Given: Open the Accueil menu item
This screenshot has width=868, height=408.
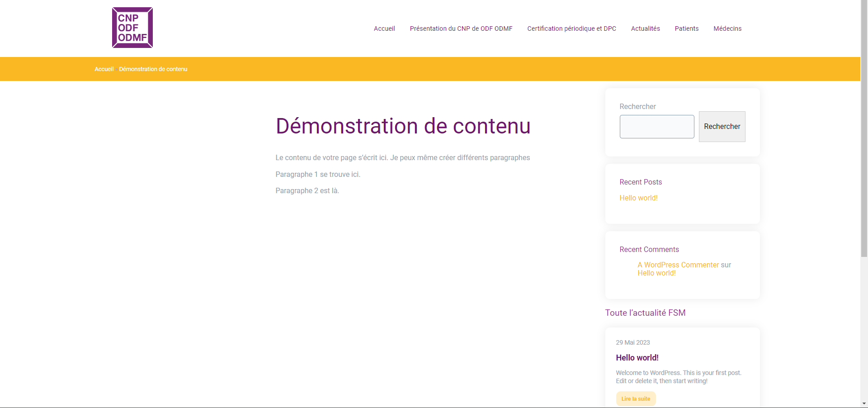Looking at the screenshot, I should 384,28.
